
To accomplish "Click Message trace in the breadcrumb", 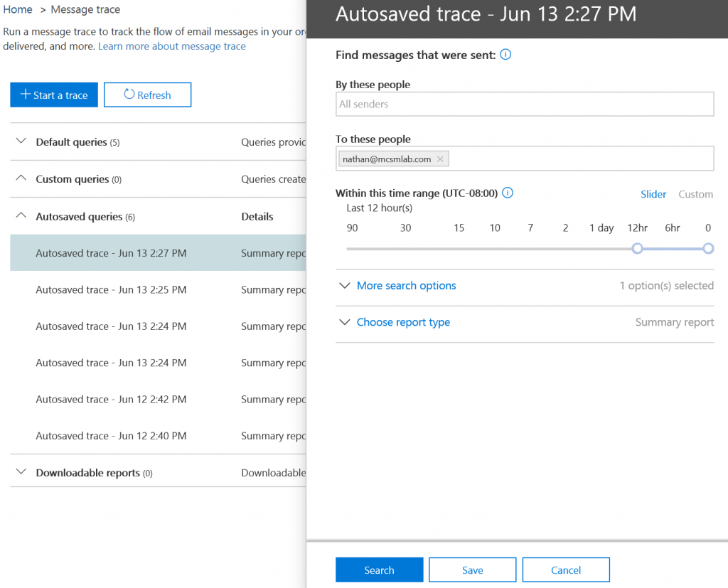I will click(85, 9).
